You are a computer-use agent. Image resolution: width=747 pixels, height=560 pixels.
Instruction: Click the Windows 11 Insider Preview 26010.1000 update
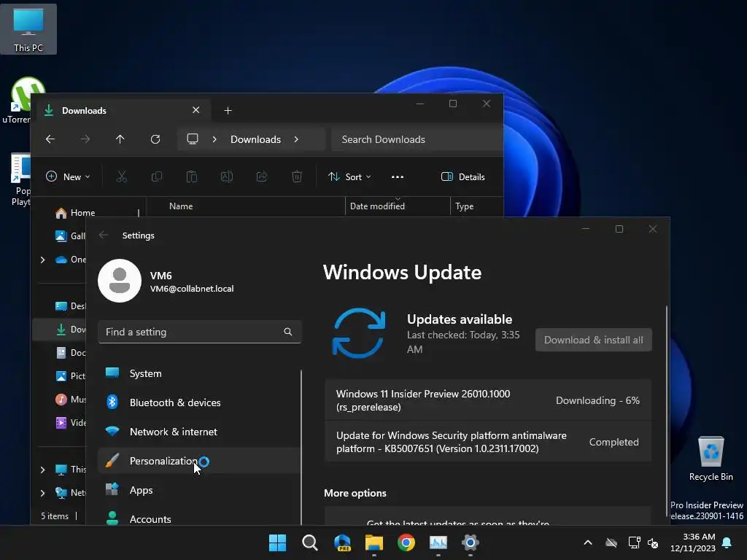[488, 400]
